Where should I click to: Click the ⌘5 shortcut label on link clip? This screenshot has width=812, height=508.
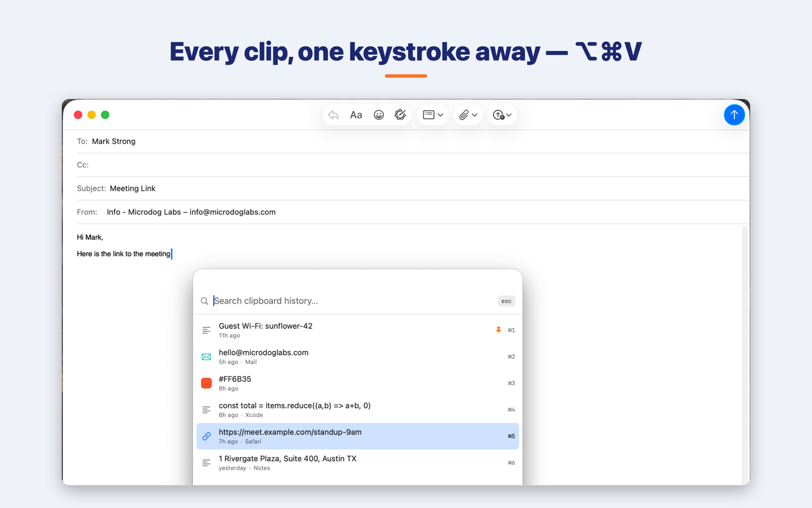[x=511, y=436]
